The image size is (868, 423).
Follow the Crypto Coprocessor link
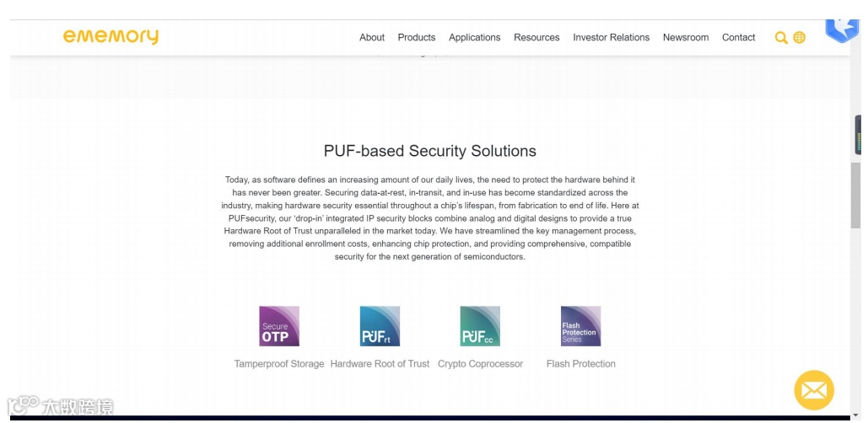point(480,364)
